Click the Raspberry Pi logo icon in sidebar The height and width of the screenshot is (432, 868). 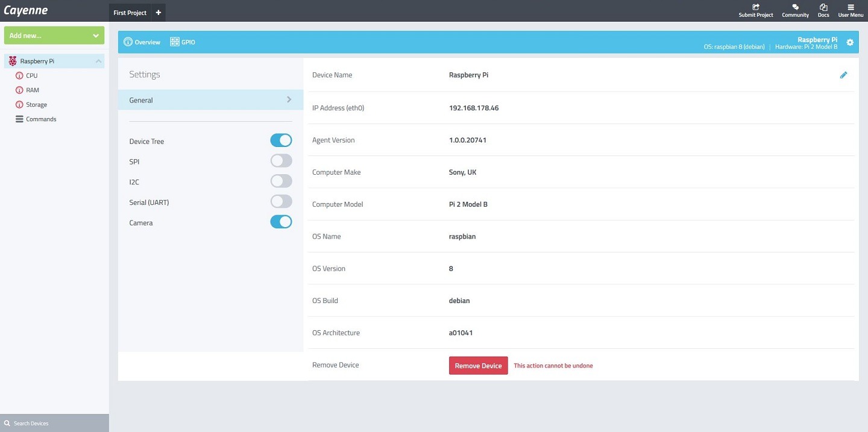coord(13,61)
